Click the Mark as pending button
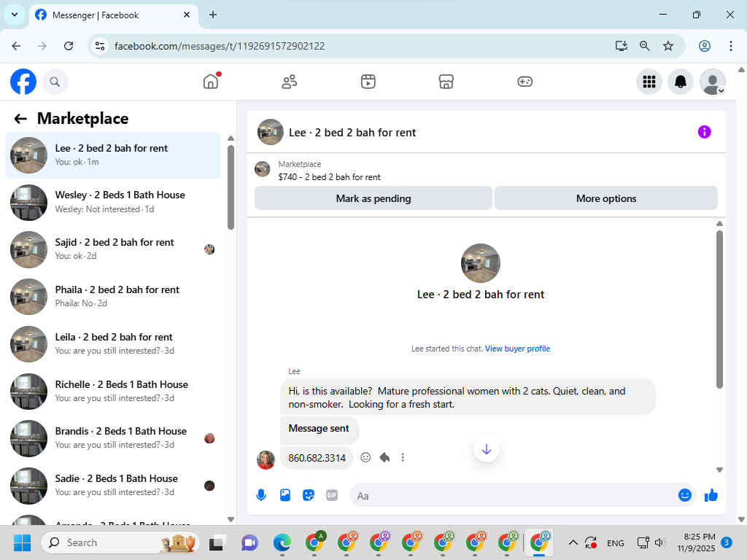747x560 pixels. [373, 198]
